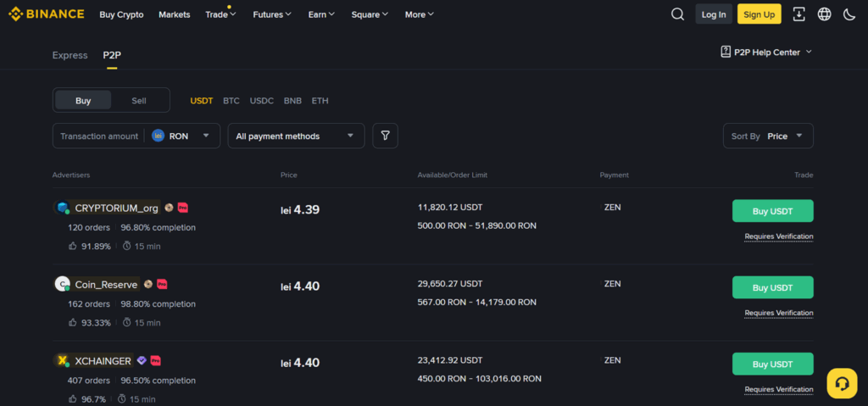Screen dimensions: 868x406
Task: Click 96.80% completion text
Action: click(x=159, y=227)
